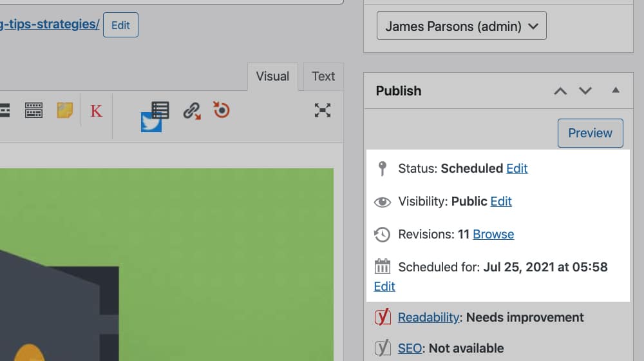This screenshot has height=361, width=644.
Task: Enter distraction-free fullscreen mode
Action: (323, 110)
